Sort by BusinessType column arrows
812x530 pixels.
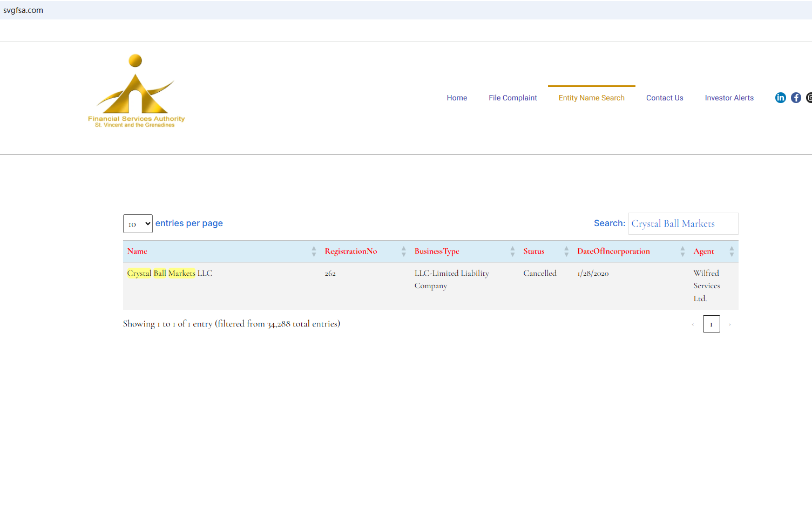pyautogui.click(x=512, y=252)
